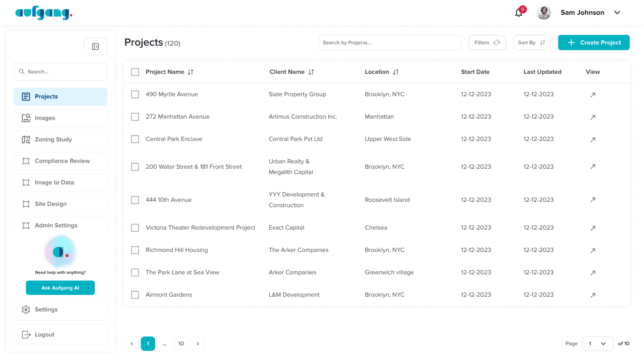Sort by Location column arrows

[395, 72]
